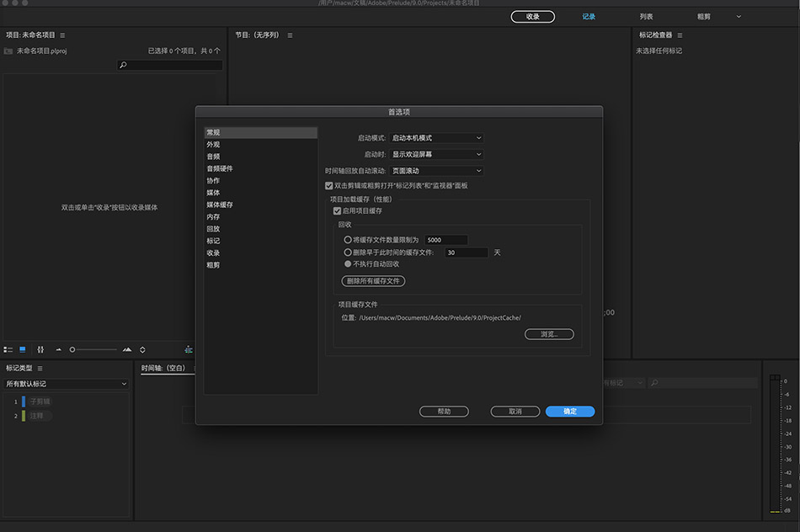Switch project panel to thumbnail view

tap(23, 350)
